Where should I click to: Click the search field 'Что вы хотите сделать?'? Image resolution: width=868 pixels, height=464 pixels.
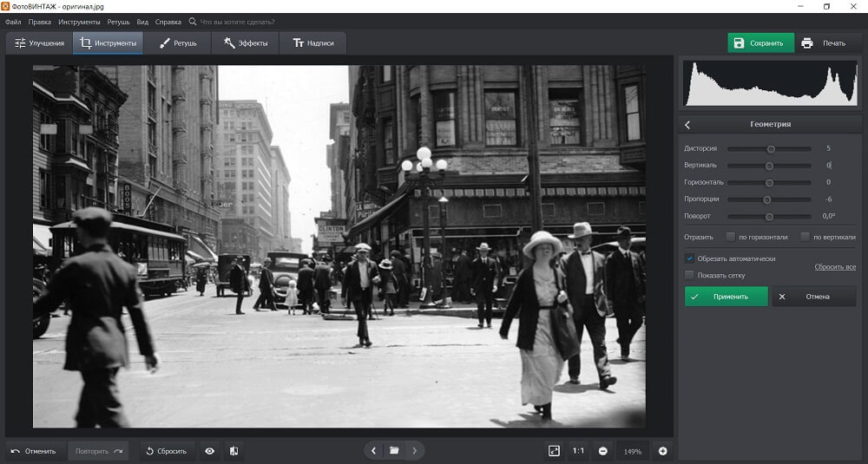pyautogui.click(x=237, y=23)
